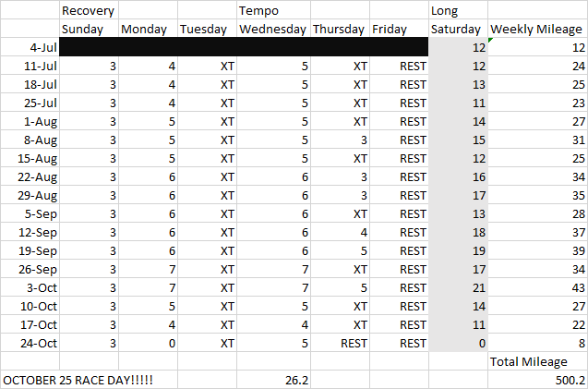Image resolution: width=588 pixels, height=389 pixels.
Task: Select the Monday 0 cell for 24-Oct
Action: click(148, 343)
